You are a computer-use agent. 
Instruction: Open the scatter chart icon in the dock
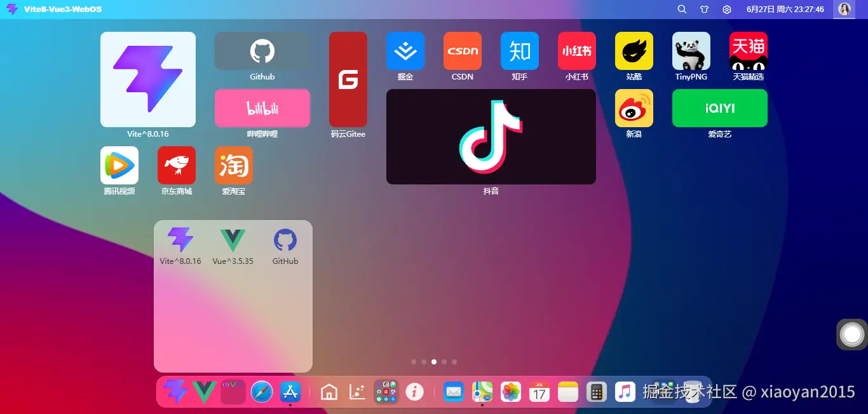click(x=357, y=392)
